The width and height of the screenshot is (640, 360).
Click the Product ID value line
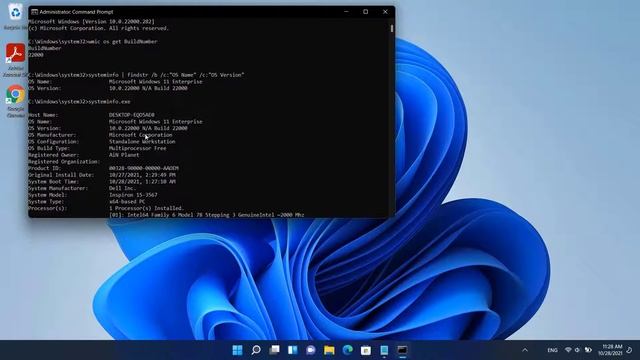click(144, 168)
